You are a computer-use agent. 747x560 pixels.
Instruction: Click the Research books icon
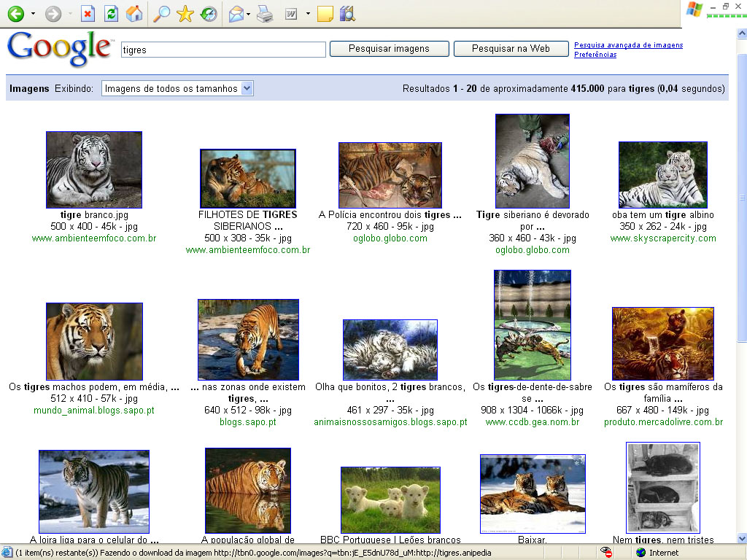(x=347, y=14)
